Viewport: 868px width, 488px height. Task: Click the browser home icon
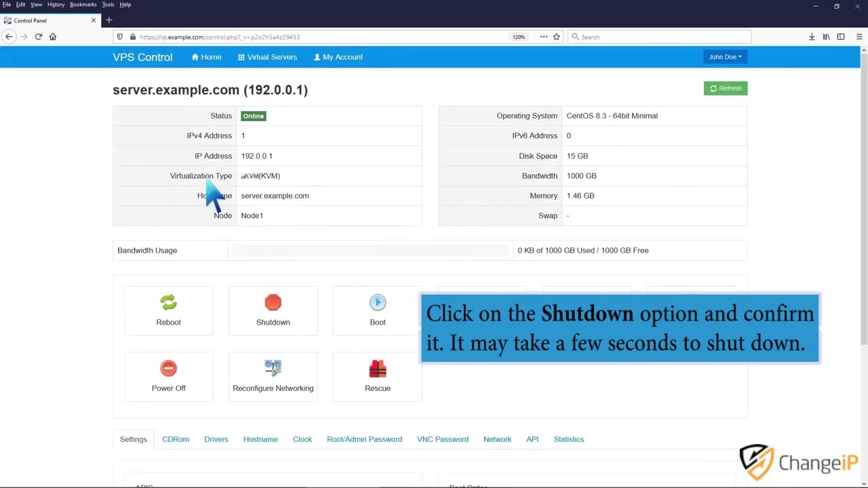pos(52,37)
